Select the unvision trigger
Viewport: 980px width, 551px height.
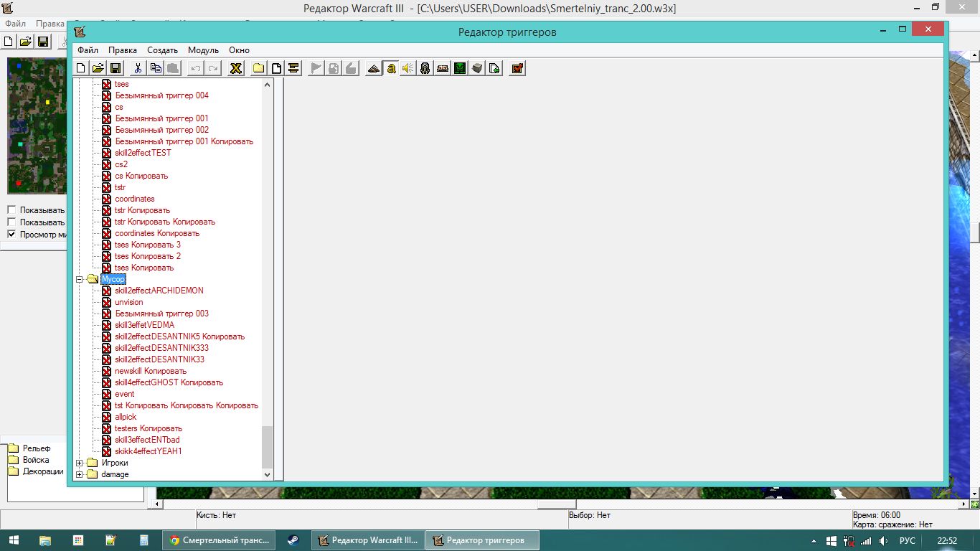[x=128, y=302]
